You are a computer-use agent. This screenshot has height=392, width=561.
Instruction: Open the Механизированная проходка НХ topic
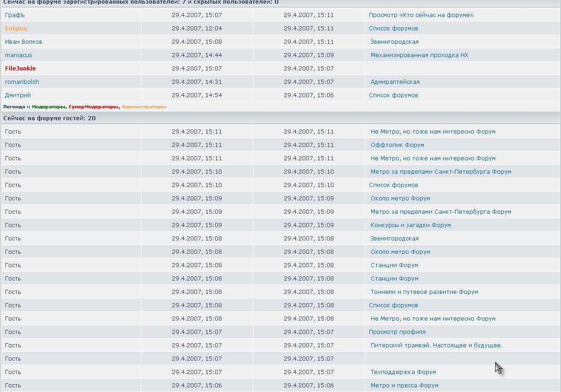pos(419,55)
